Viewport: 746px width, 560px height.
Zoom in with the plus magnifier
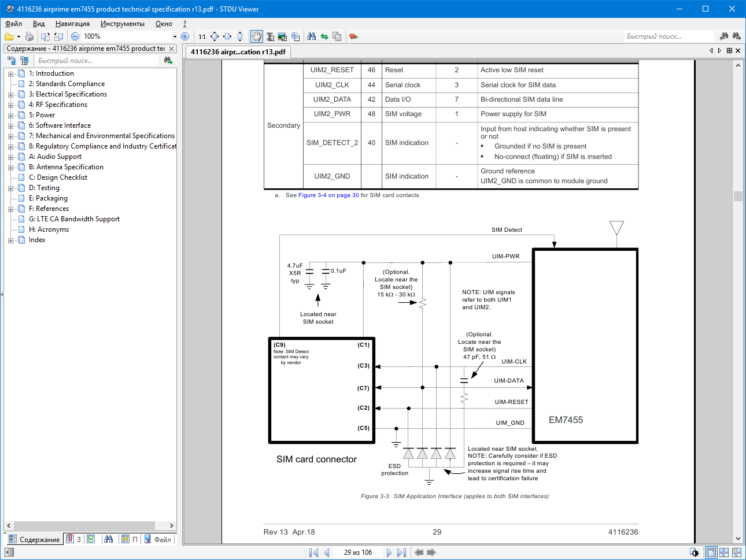pos(185,36)
